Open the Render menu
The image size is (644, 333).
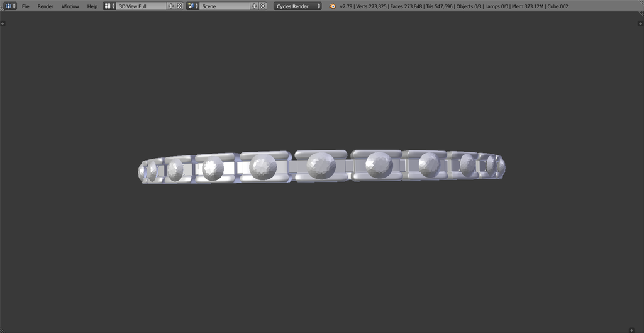[45, 6]
